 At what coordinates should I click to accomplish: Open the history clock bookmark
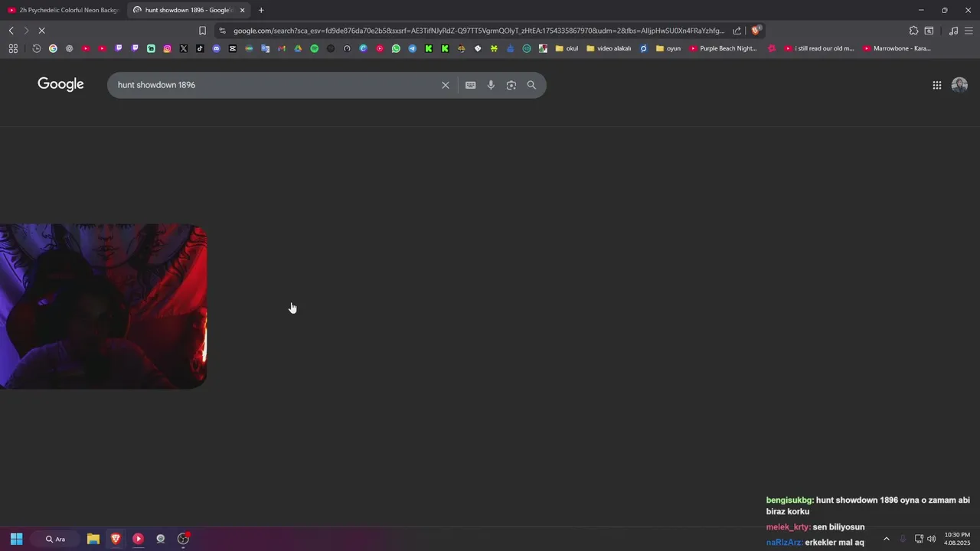[37, 48]
